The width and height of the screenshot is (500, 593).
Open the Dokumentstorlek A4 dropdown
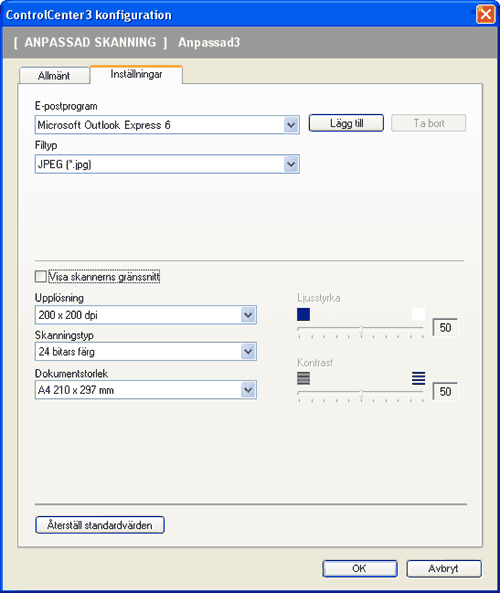click(x=248, y=390)
